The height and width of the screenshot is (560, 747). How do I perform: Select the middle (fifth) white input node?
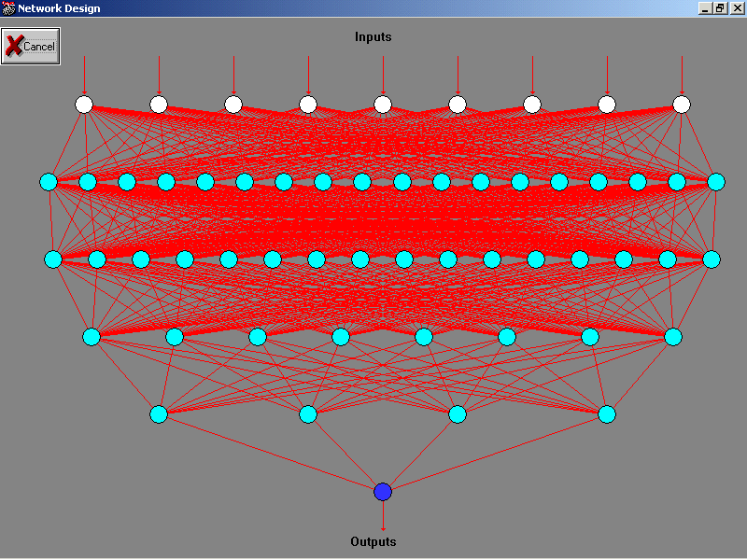click(383, 105)
